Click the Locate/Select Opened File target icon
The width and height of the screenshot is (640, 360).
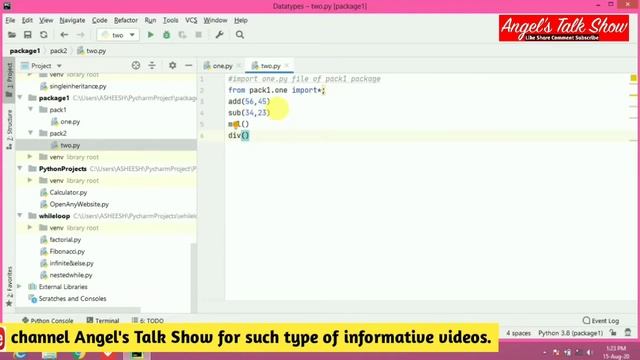tap(136, 65)
